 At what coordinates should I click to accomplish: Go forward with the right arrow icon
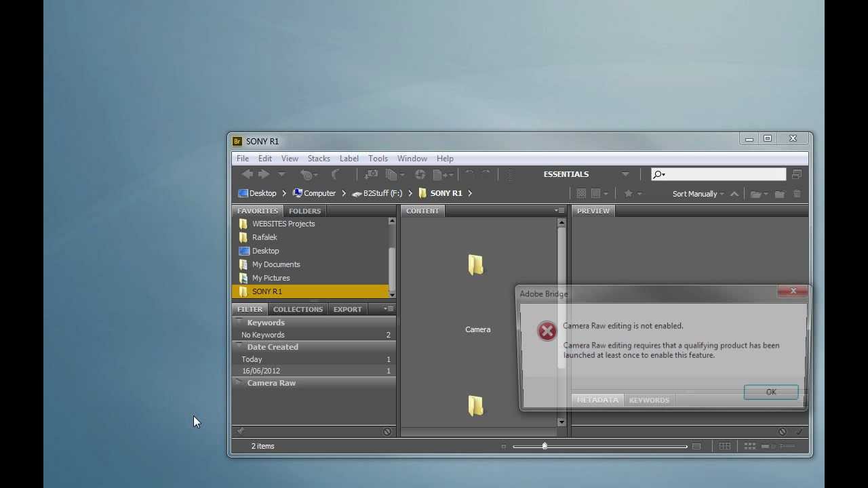pos(264,174)
